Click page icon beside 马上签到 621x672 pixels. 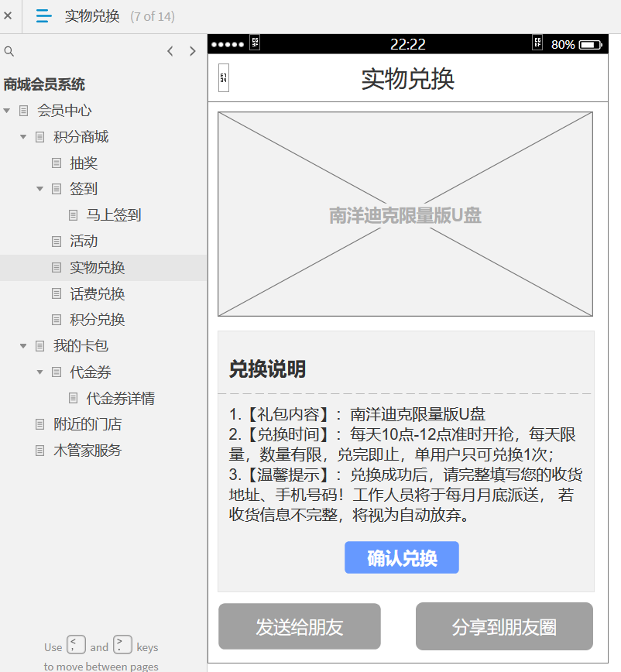[74, 215]
